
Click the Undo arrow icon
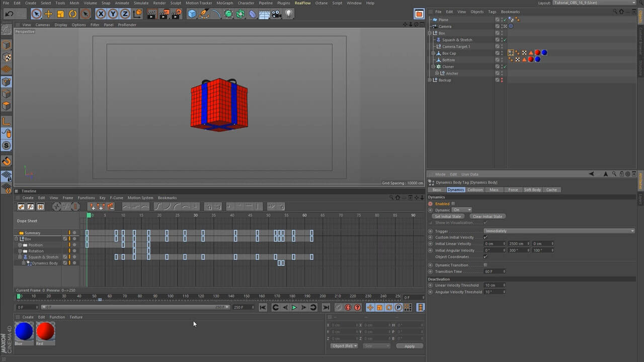coord(9,14)
